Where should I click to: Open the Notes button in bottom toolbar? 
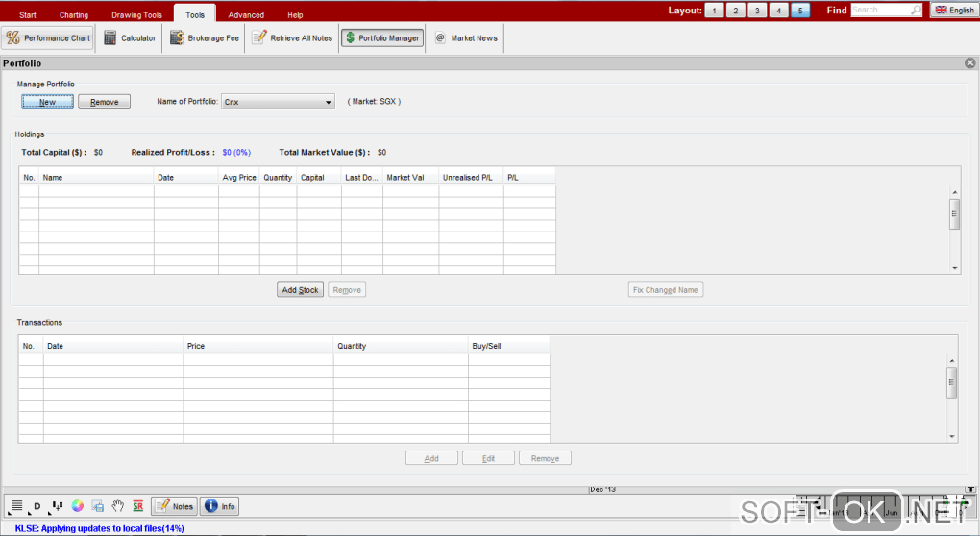tap(174, 506)
